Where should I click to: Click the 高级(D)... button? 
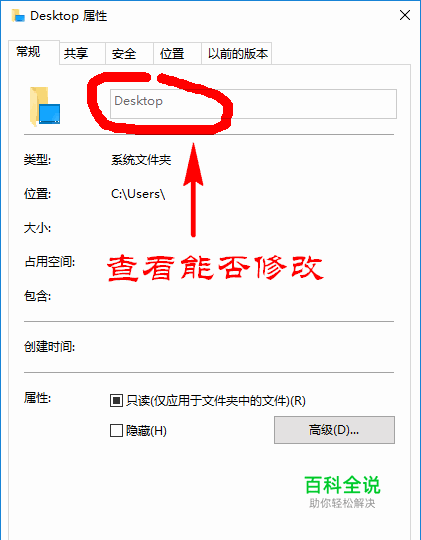(x=334, y=430)
